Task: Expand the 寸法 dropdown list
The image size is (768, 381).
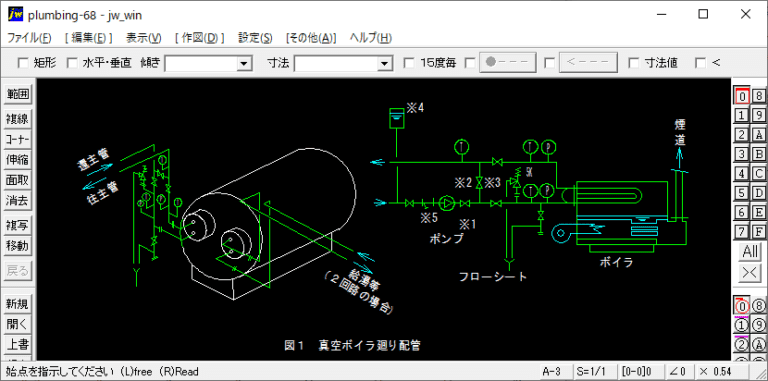Action: pyautogui.click(x=384, y=63)
